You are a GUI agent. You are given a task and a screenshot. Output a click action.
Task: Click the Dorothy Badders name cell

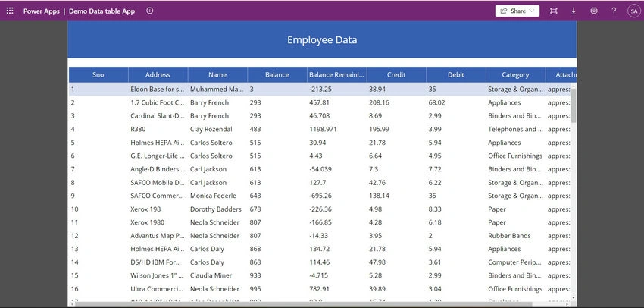click(216, 209)
